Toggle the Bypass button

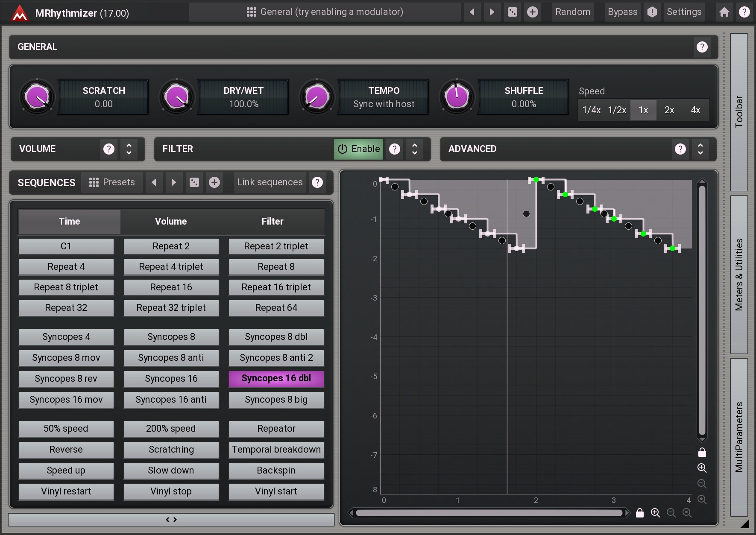pos(622,12)
